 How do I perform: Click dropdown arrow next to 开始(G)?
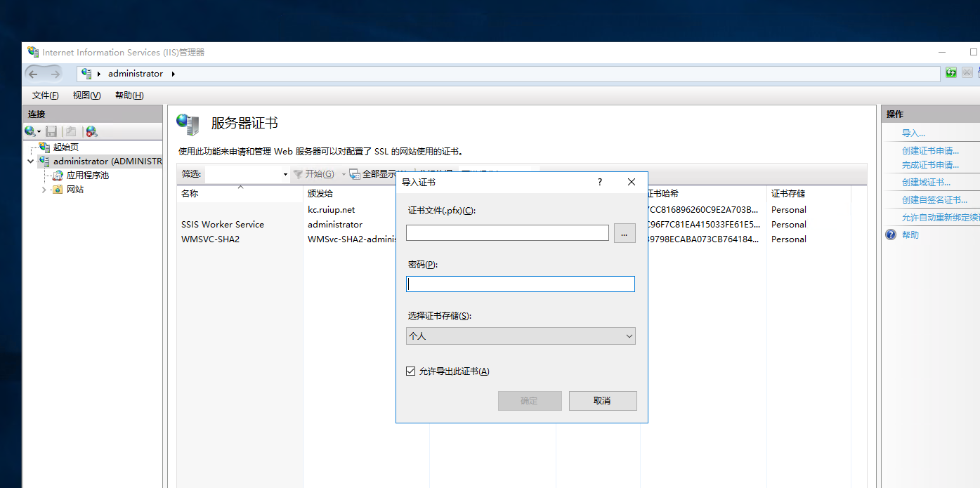tap(344, 174)
